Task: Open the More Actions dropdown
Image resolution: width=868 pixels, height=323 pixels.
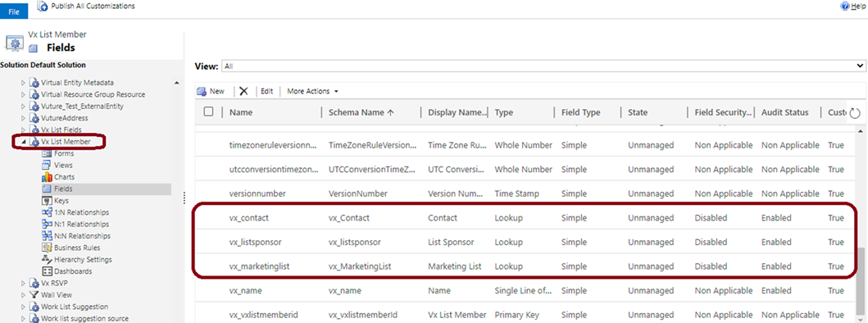Action: (312, 92)
